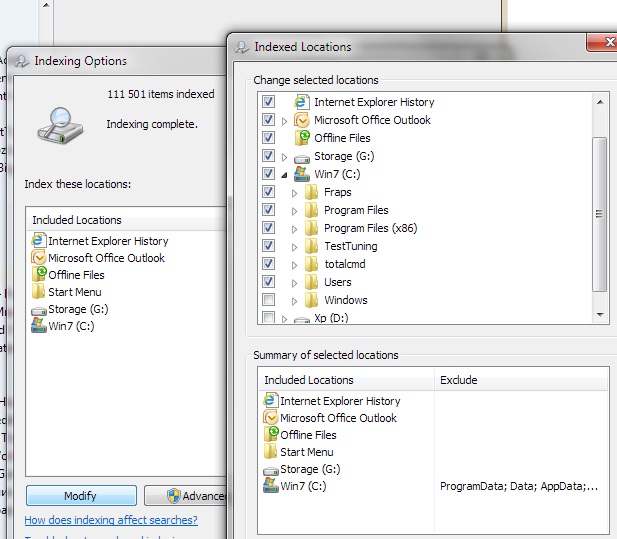The height and width of the screenshot is (539, 617).
Task: Click the Users folder icon
Action: coord(311,282)
